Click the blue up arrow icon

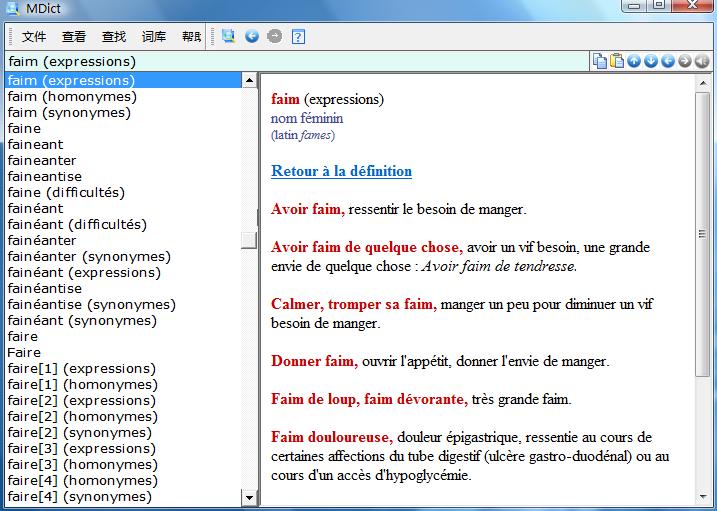pos(634,61)
